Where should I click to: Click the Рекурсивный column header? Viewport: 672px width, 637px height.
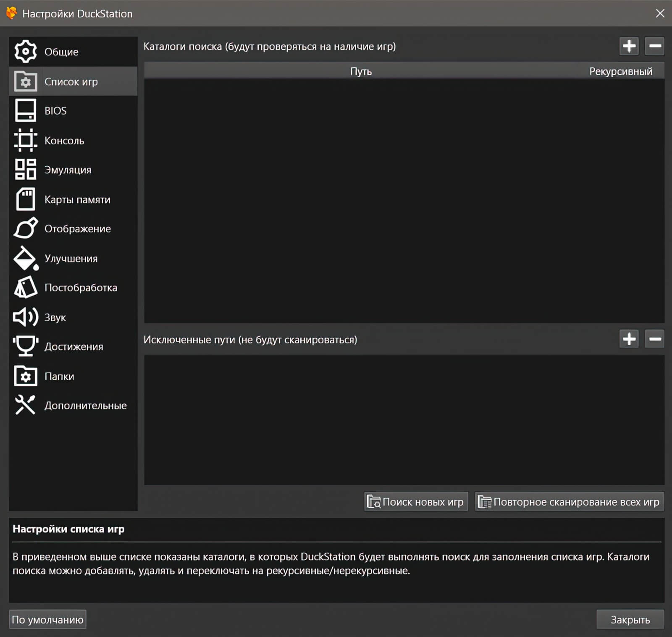click(x=621, y=71)
